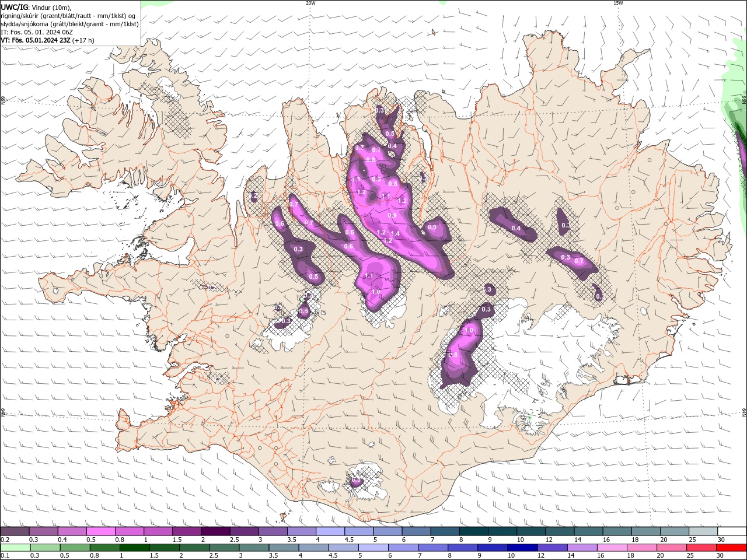The width and height of the screenshot is (747, 560).
Task: Choose the upper scale swatch starting at 0.4
Action: coord(72,531)
